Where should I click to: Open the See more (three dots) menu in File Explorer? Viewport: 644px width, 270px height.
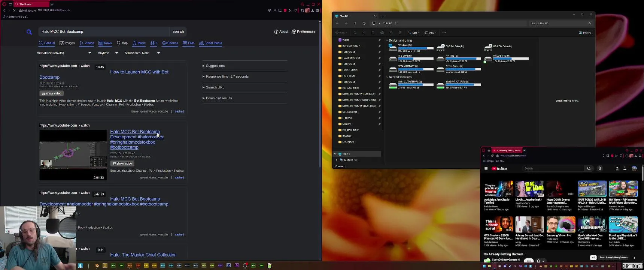[444, 33]
